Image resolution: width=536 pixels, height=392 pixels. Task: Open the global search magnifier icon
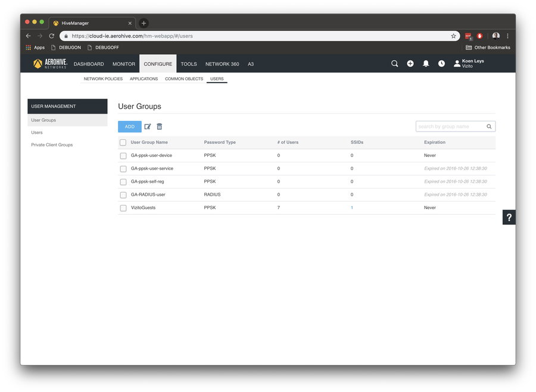tap(394, 64)
